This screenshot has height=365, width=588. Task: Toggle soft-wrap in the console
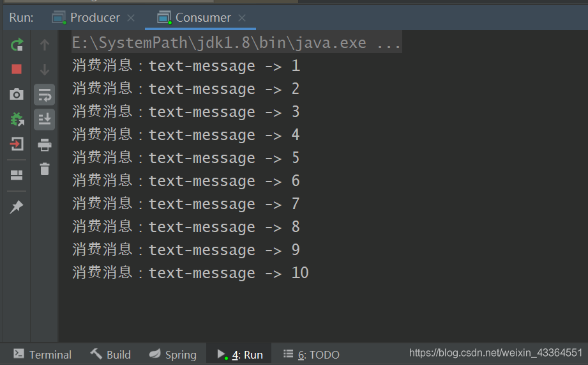pos(45,95)
